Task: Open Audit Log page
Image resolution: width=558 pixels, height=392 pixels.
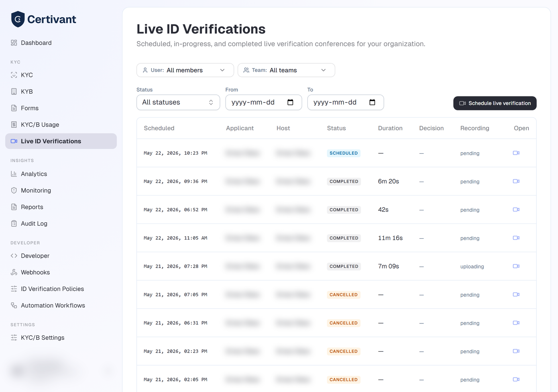Action: [61, 223]
